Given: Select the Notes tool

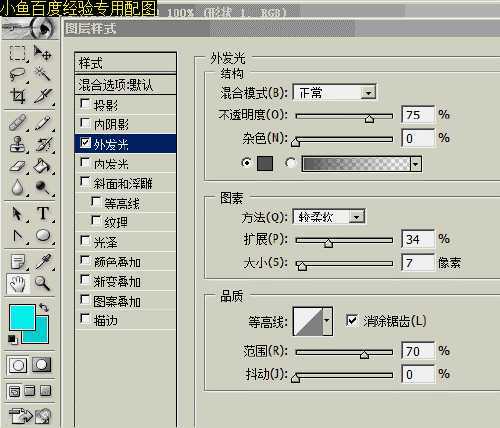Looking at the screenshot, I should click(17, 262).
